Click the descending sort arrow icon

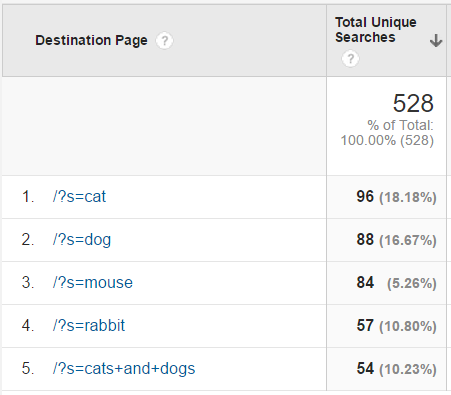(x=436, y=41)
